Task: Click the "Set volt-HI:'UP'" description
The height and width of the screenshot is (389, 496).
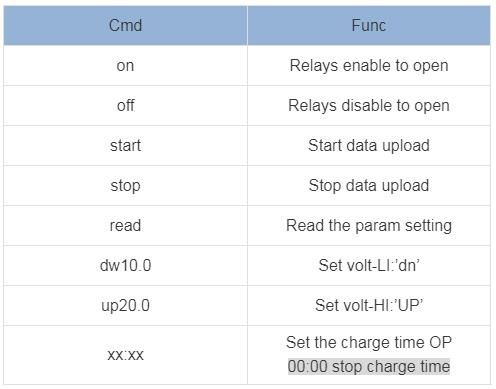Action: click(x=369, y=305)
